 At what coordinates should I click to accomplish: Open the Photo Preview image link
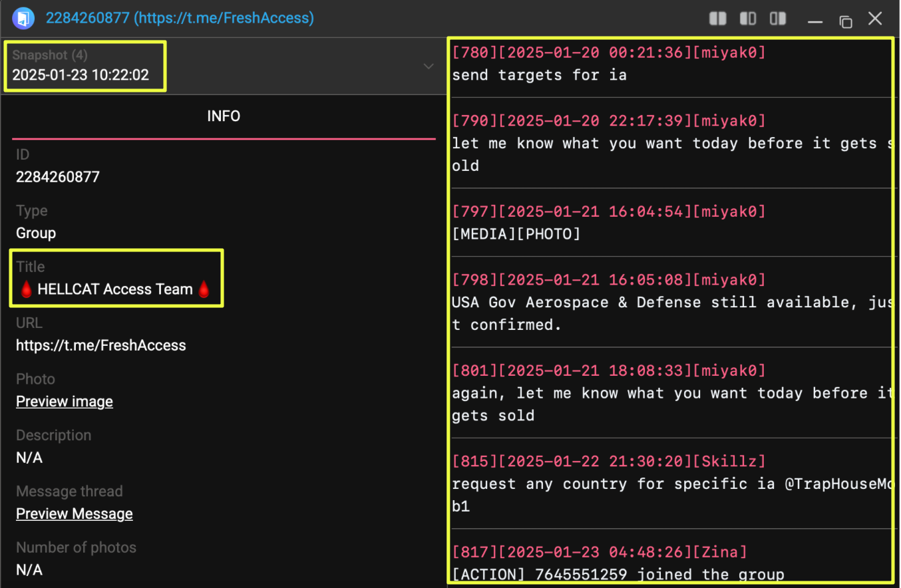click(x=65, y=402)
